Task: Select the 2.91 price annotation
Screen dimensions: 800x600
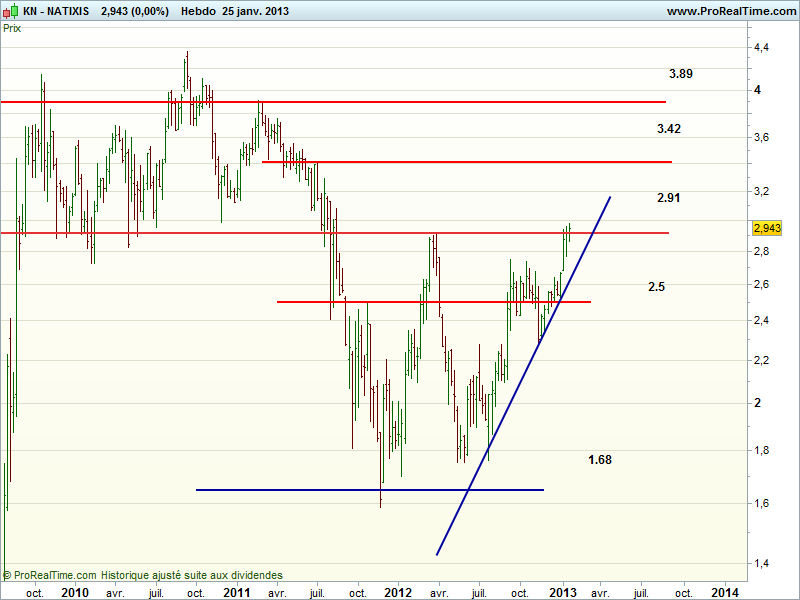Action: point(669,198)
